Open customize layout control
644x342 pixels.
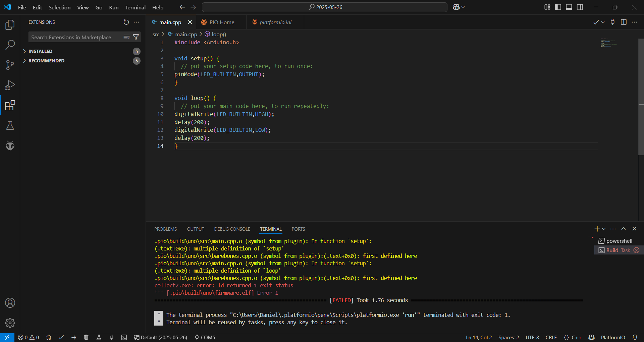[x=547, y=7]
